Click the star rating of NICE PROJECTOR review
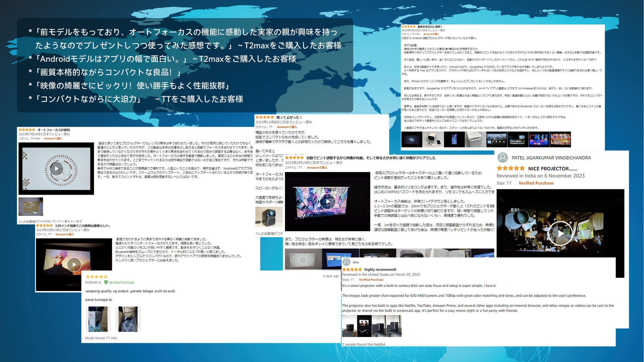Viewport: 644px width, 362px height. coord(510,168)
